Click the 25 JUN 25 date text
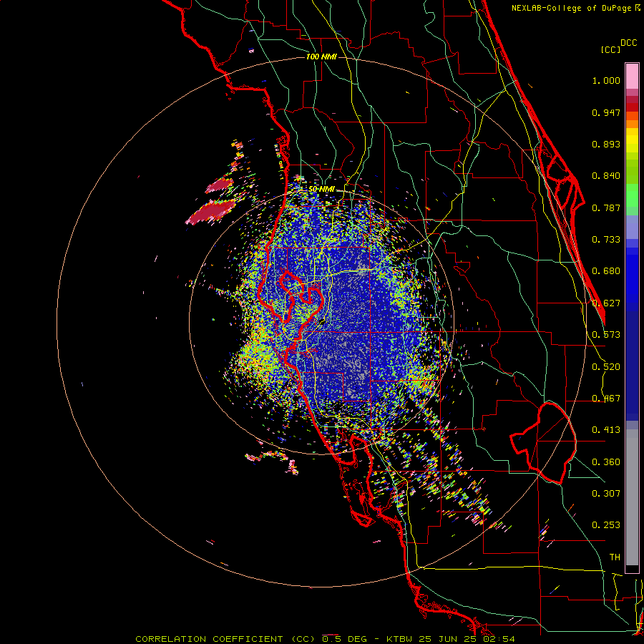The image size is (644, 644). point(449,639)
